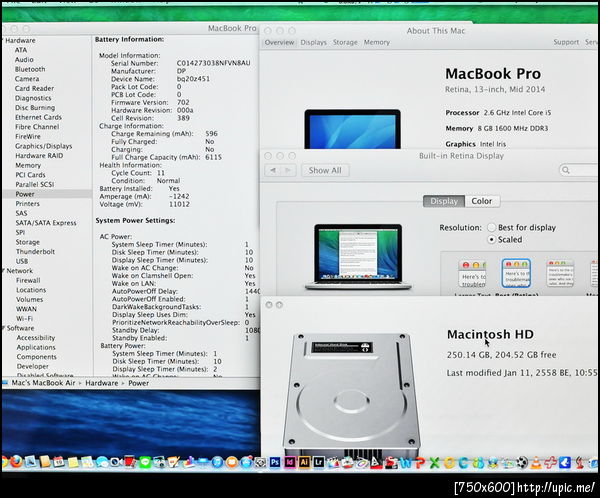Click the Built-in Retina Display search field
Screen dimensions: 600x498
(579, 170)
